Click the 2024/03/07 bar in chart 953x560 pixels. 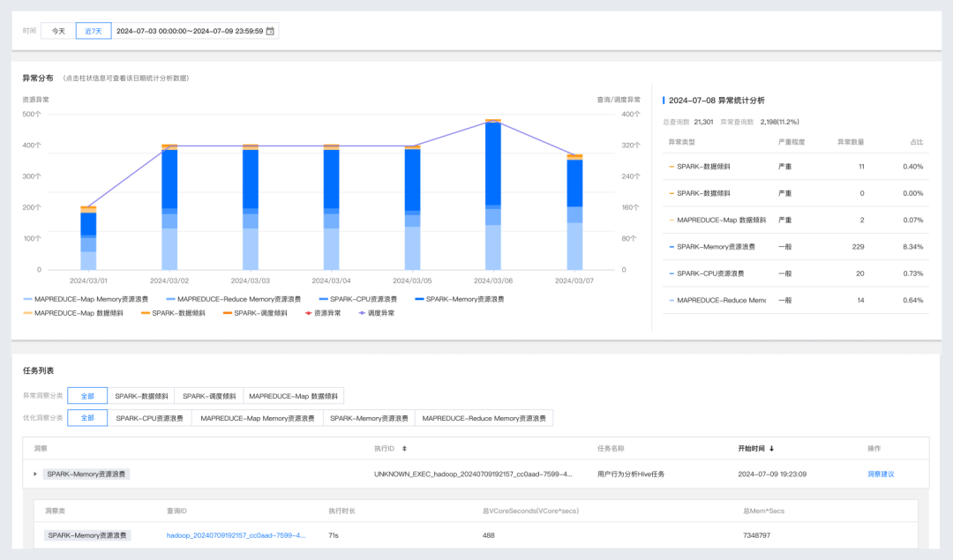(x=575, y=212)
